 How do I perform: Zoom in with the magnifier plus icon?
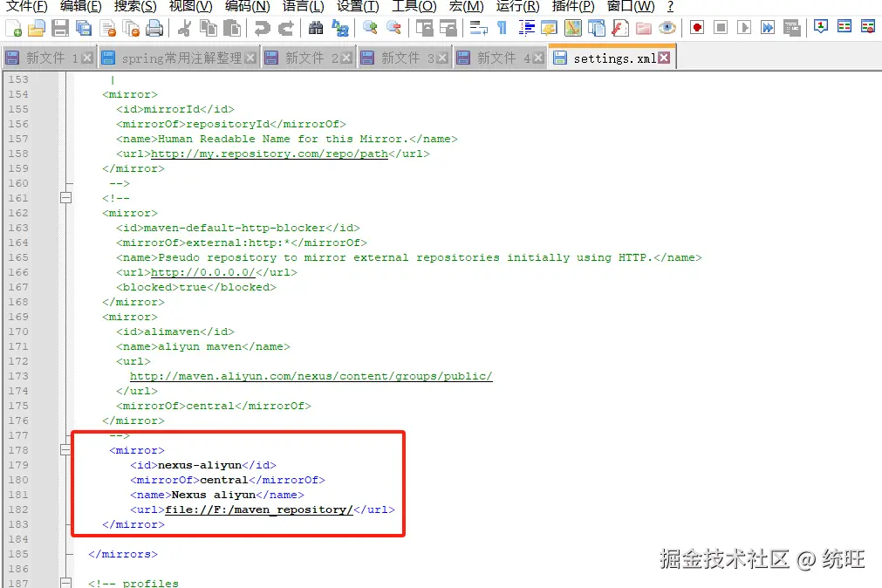point(370,28)
